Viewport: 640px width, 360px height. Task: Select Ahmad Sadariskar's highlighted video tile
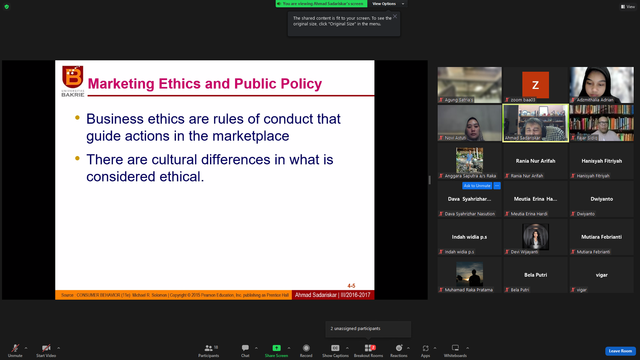click(x=536, y=123)
